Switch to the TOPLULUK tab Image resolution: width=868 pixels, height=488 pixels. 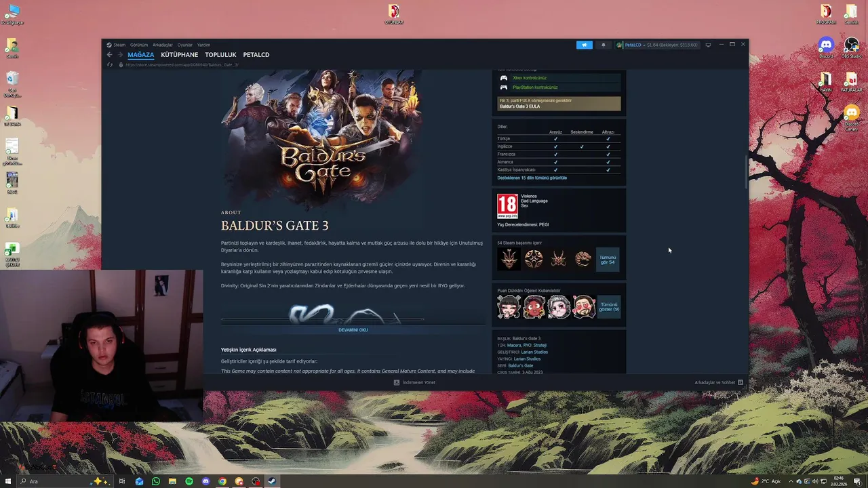click(x=220, y=55)
